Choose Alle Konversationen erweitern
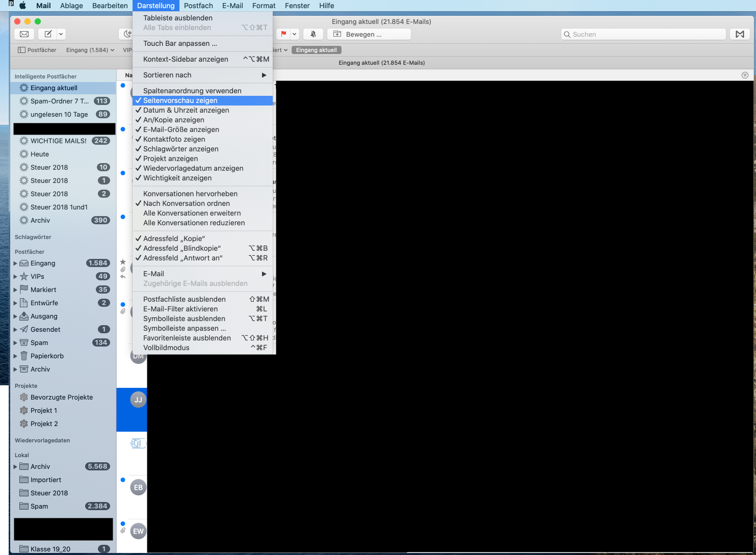Image resolution: width=756 pixels, height=555 pixels. point(203,213)
